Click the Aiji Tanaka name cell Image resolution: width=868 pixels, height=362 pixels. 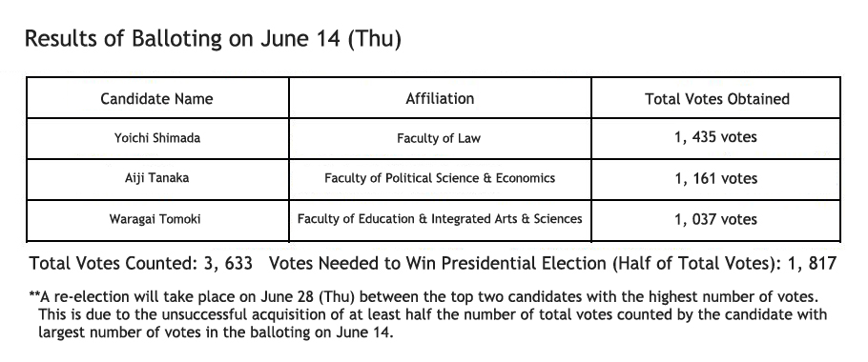[x=157, y=178]
